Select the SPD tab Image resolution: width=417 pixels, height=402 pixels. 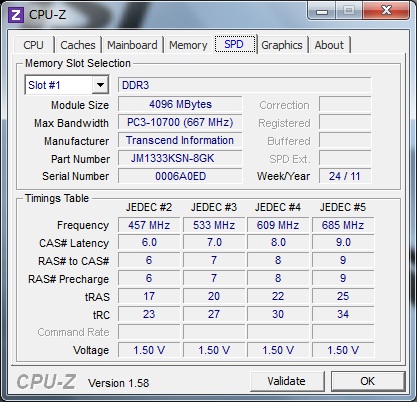(234, 44)
